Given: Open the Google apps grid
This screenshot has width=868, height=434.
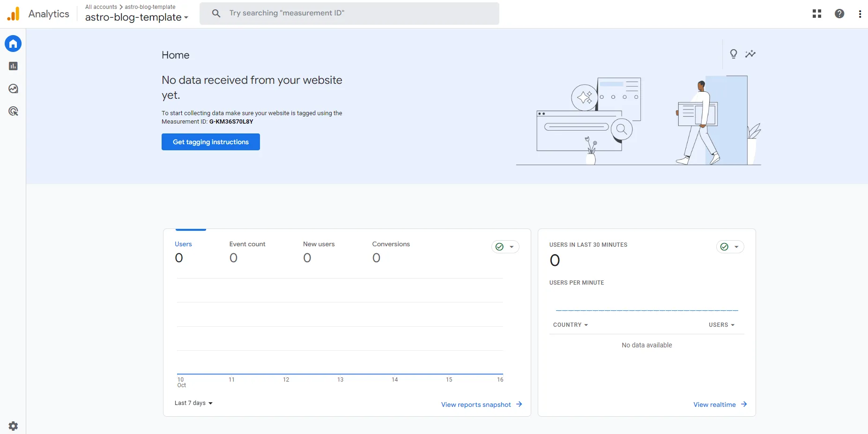Looking at the screenshot, I should [x=817, y=14].
